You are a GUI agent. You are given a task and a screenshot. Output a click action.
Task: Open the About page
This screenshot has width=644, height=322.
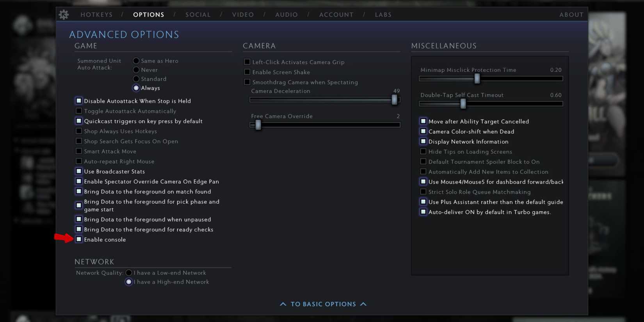click(x=571, y=15)
